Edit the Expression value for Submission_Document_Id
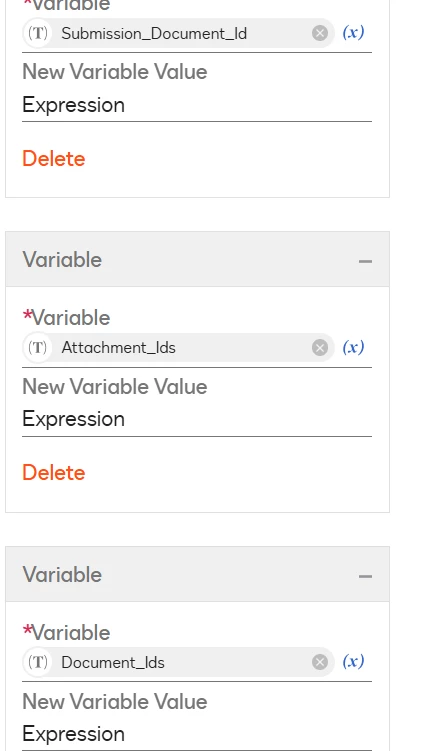 (x=197, y=105)
